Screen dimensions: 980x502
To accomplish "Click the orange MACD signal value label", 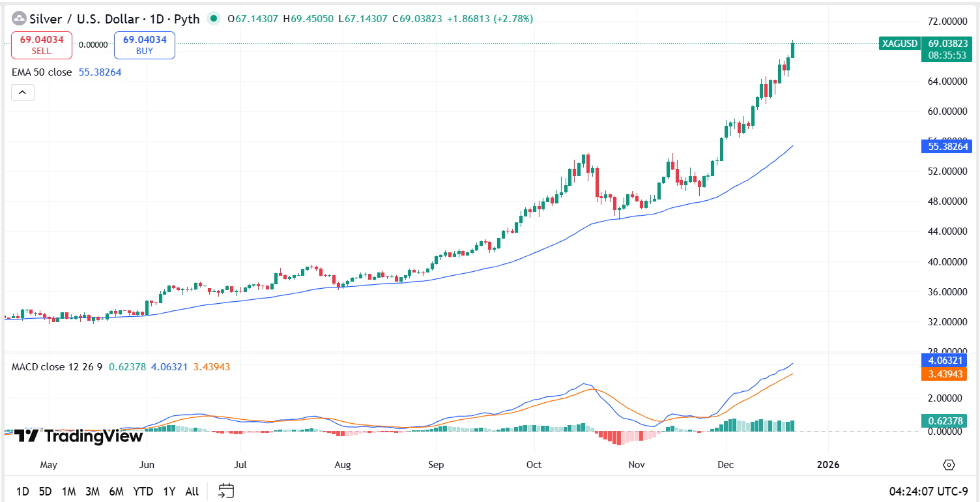I will (x=944, y=374).
